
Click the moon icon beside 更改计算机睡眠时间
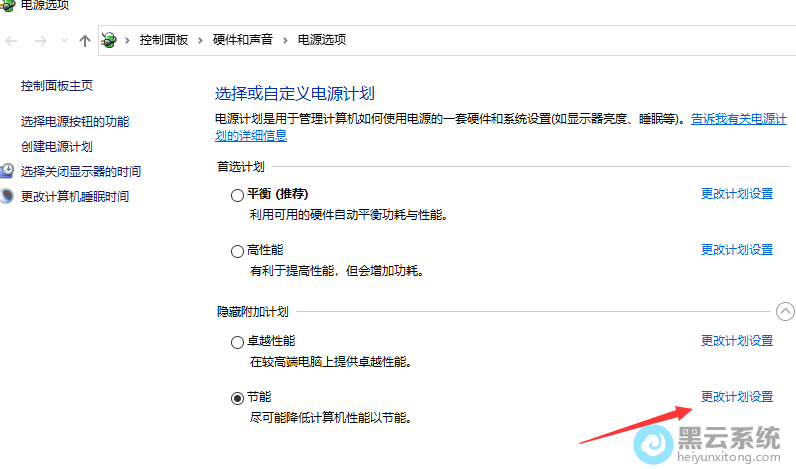coord(7,197)
